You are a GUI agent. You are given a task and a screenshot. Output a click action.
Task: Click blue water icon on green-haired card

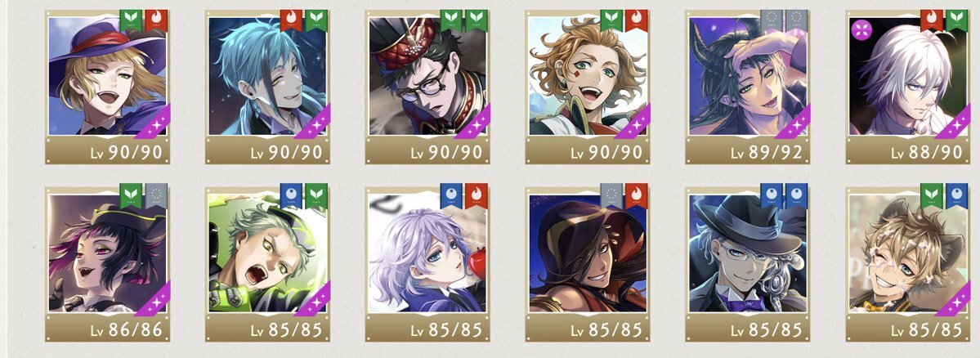click(x=291, y=195)
